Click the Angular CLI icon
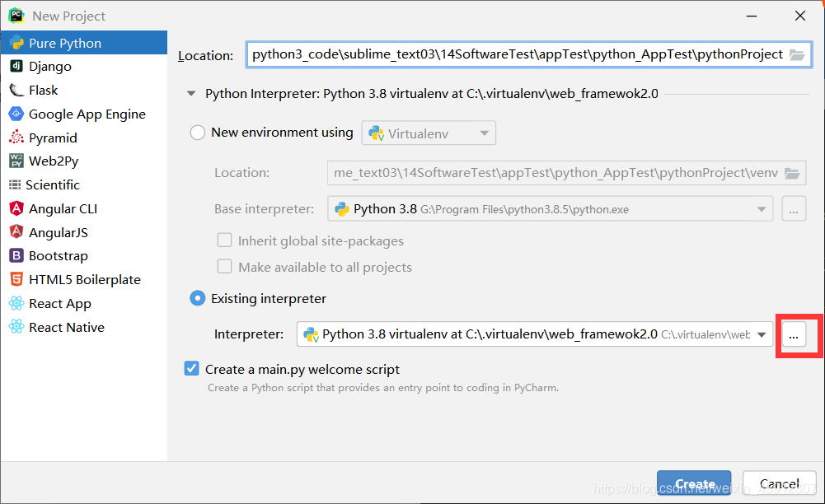Screen dimensions: 825x504 point(16,208)
